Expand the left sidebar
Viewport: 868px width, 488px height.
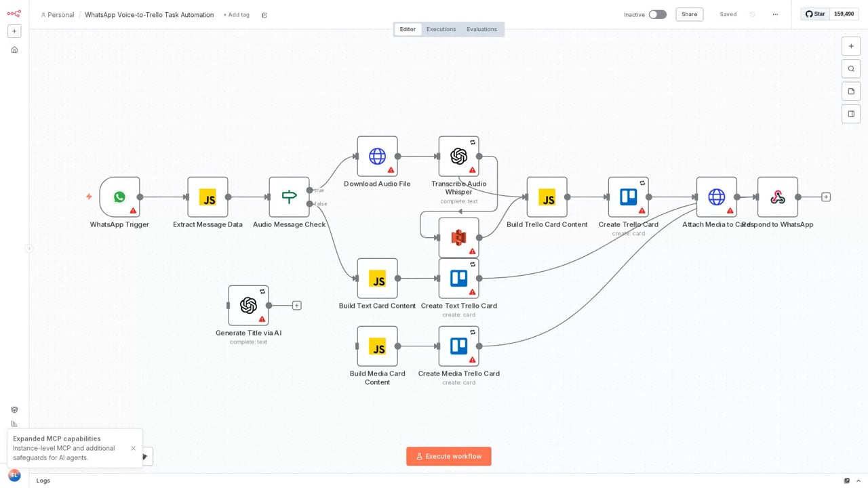click(28, 249)
